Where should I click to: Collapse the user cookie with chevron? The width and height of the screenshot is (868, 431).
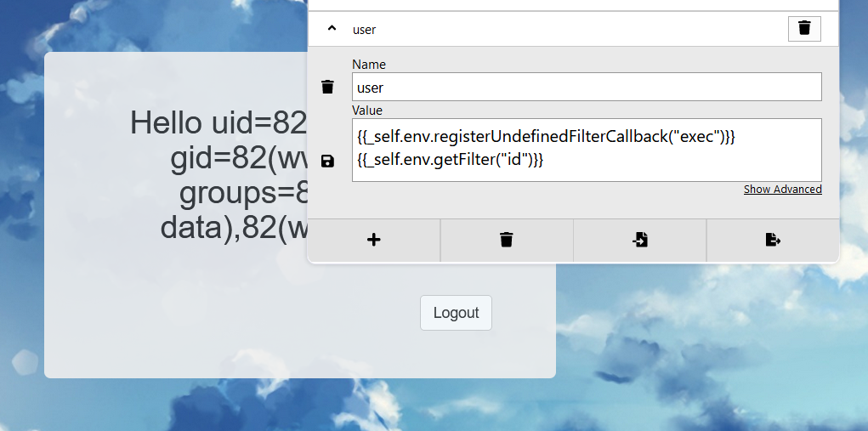click(x=332, y=29)
